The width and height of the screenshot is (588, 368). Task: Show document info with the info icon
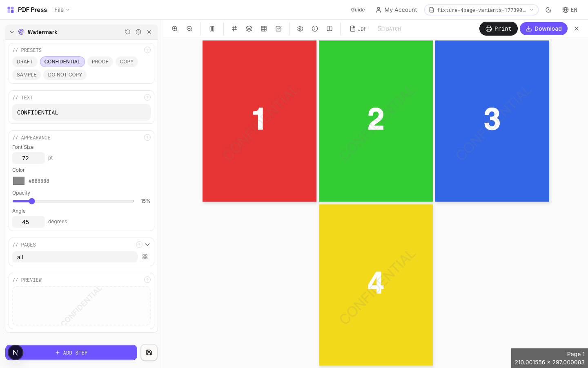pyautogui.click(x=315, y=29)
